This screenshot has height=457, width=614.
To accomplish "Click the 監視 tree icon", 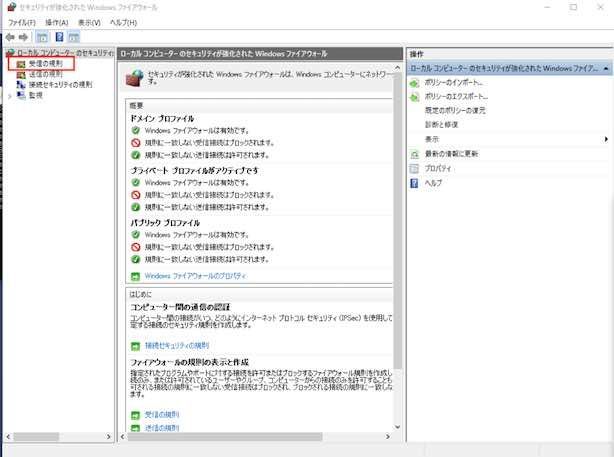I will (21, 95).
